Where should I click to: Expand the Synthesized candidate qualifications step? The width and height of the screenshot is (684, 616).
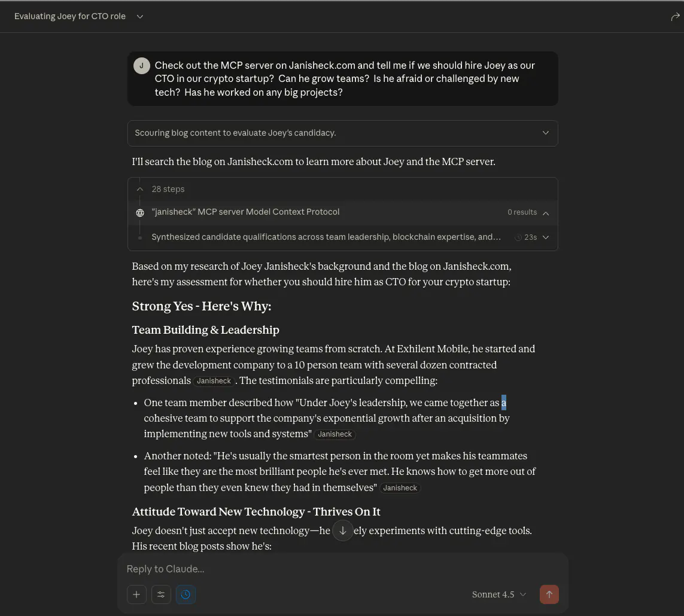pos(546,237)
